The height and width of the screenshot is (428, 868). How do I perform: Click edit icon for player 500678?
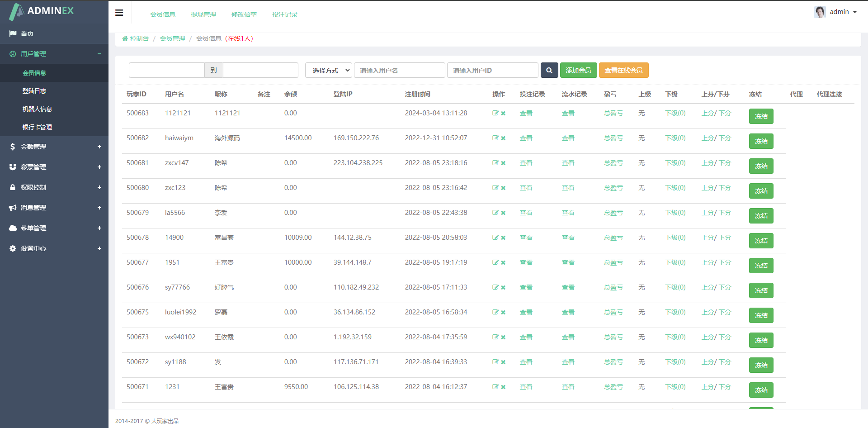point(495,238)
